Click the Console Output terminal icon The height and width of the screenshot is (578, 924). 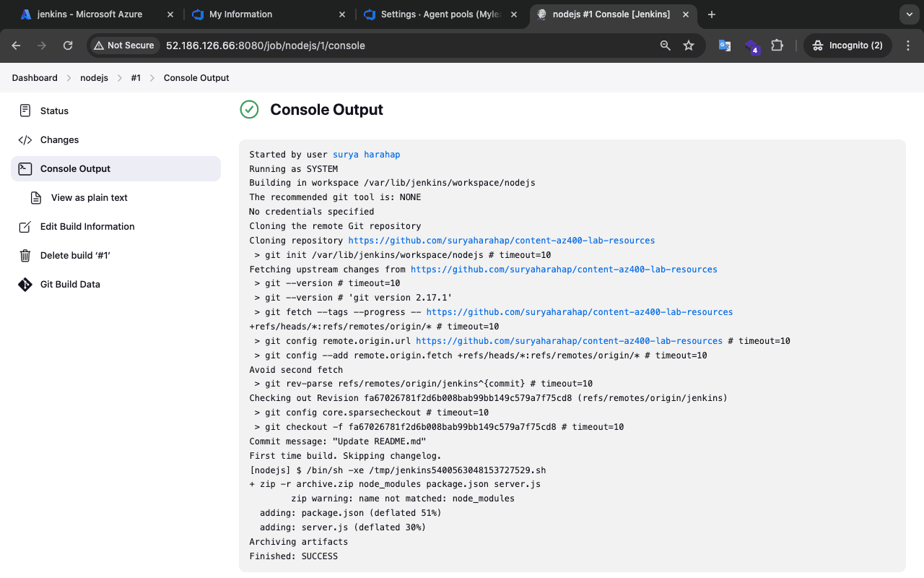click(25, 168)
